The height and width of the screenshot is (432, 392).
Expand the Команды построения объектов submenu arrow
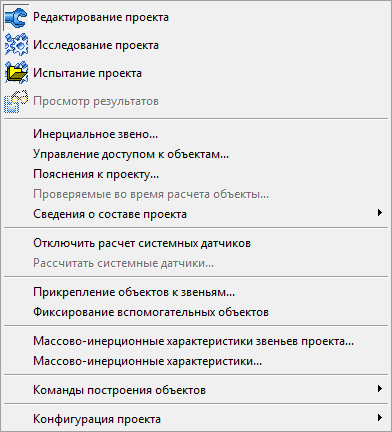point(379,389)
